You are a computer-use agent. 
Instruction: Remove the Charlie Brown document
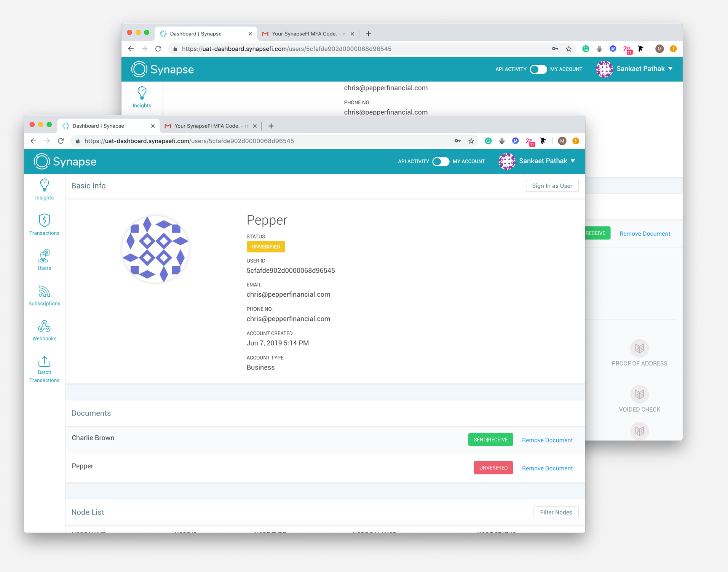click(x=547, y=440)
